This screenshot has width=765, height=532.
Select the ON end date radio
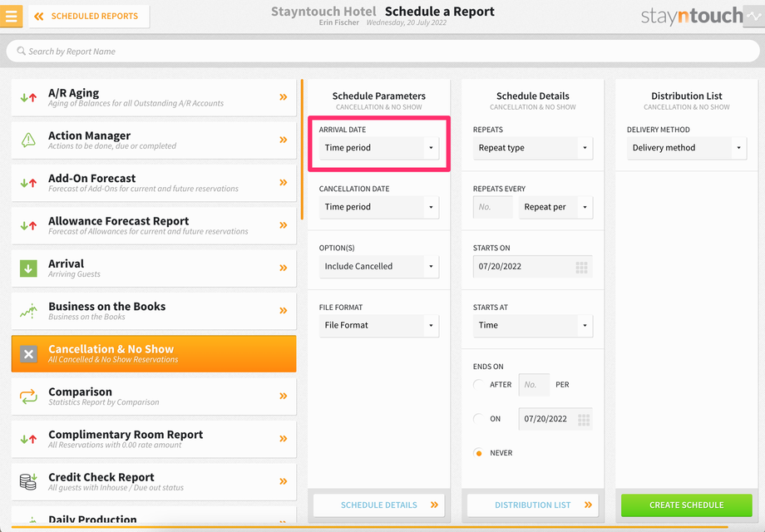coord(479,418)
